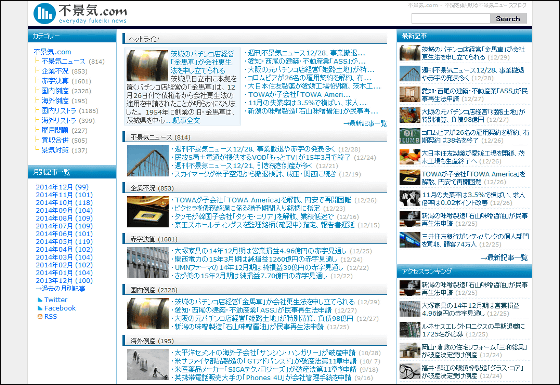Open the 最新記事一覧 link below headlines

(365, 124)
